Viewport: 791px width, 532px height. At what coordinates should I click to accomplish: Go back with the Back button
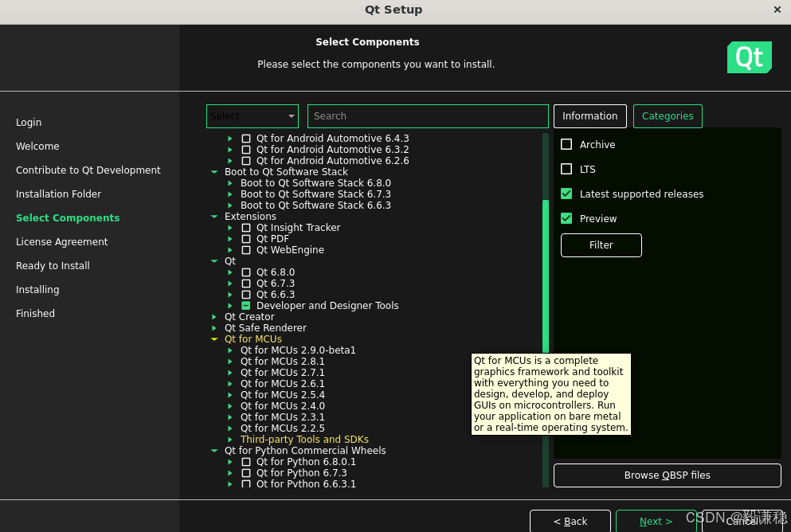click(x=570, y=521)
